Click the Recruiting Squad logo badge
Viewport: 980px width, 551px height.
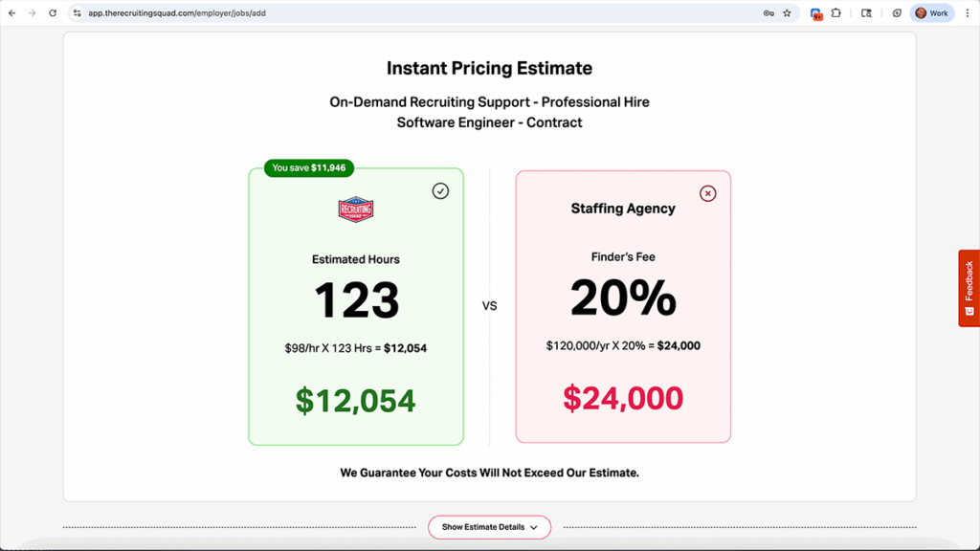355,210
